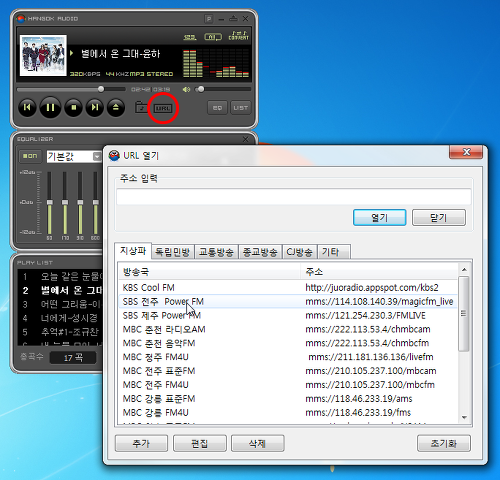Select SBS 전주 Power FM station
Screen dimensions: 500x480
288,301
